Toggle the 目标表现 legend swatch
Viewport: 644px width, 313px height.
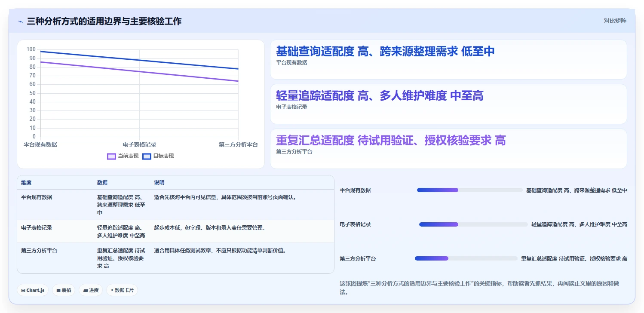point(147,156)
